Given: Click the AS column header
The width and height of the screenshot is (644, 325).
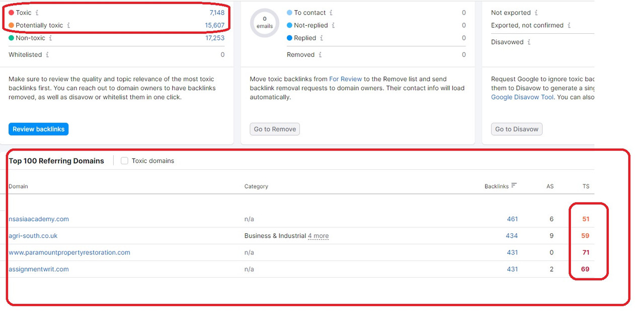Looking at the screenshot, I should (550, 186).
